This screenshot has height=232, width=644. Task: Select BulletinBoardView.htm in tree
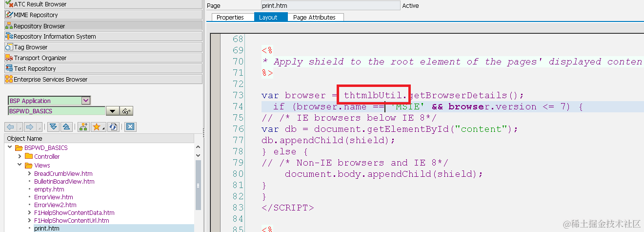(x=64, y=181)
